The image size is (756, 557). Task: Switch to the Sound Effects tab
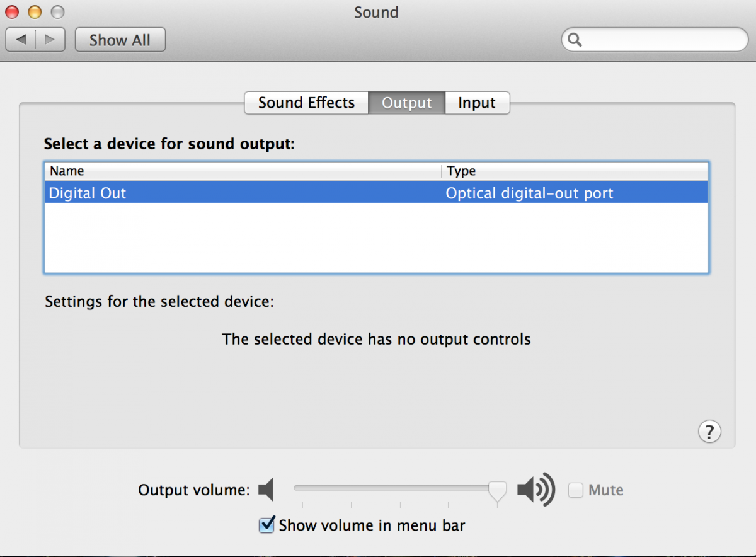point(306,103)
